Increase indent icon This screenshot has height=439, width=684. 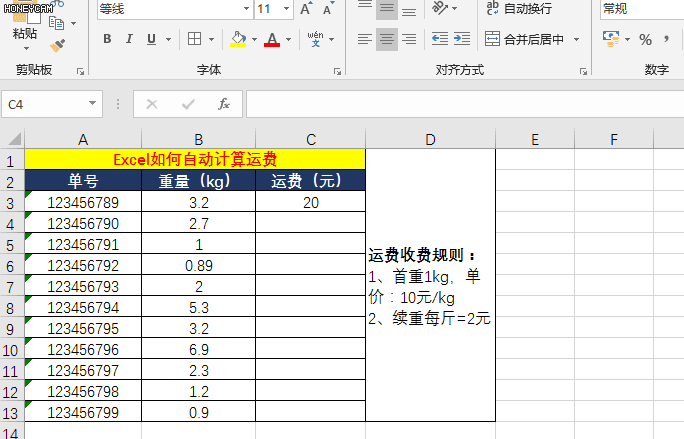click(x=462, y=39)
